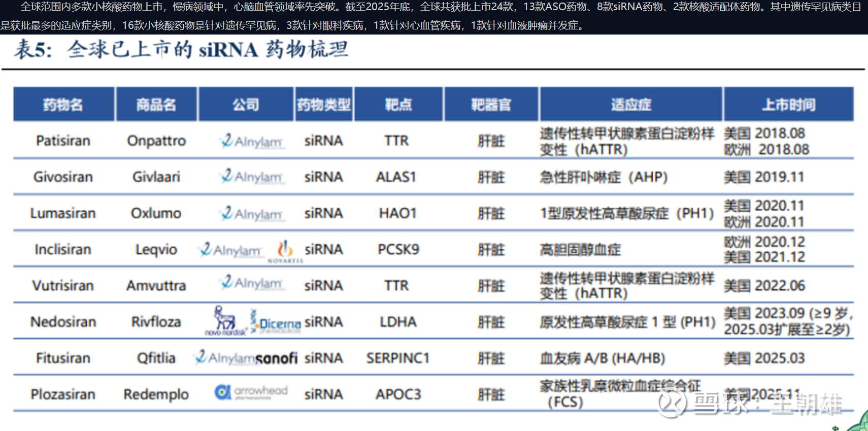Image resolution: width=868 pixels, height=431 pixels.
Task: Click the Arrowhead logo in the Plozasiran row
Action: (251, 392)
